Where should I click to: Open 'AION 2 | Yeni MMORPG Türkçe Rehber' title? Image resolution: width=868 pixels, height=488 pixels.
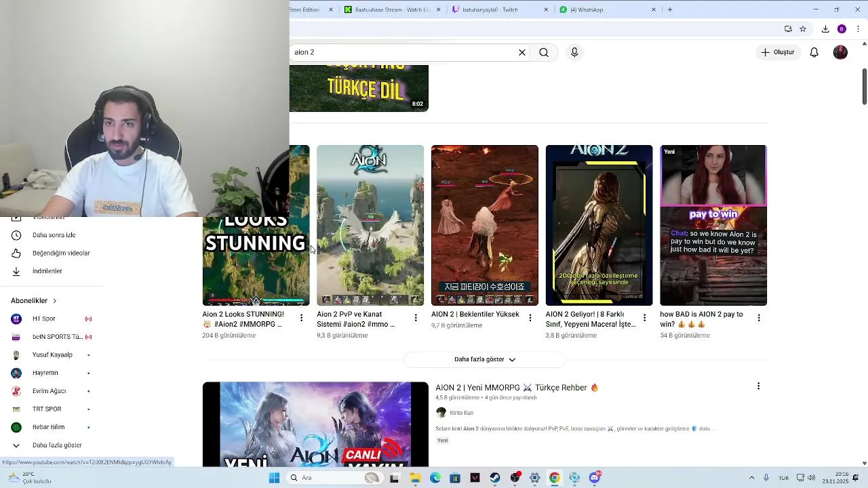click(x=517, y=388)
